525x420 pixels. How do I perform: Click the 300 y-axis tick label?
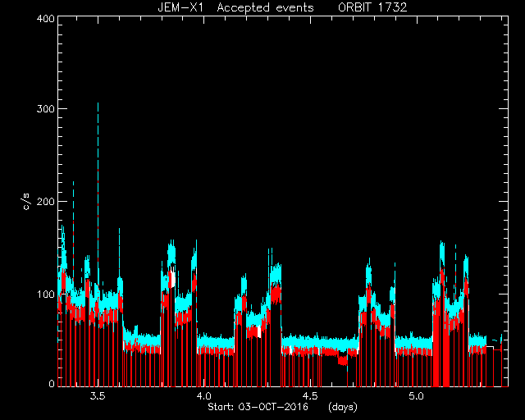tap(46, 109)
